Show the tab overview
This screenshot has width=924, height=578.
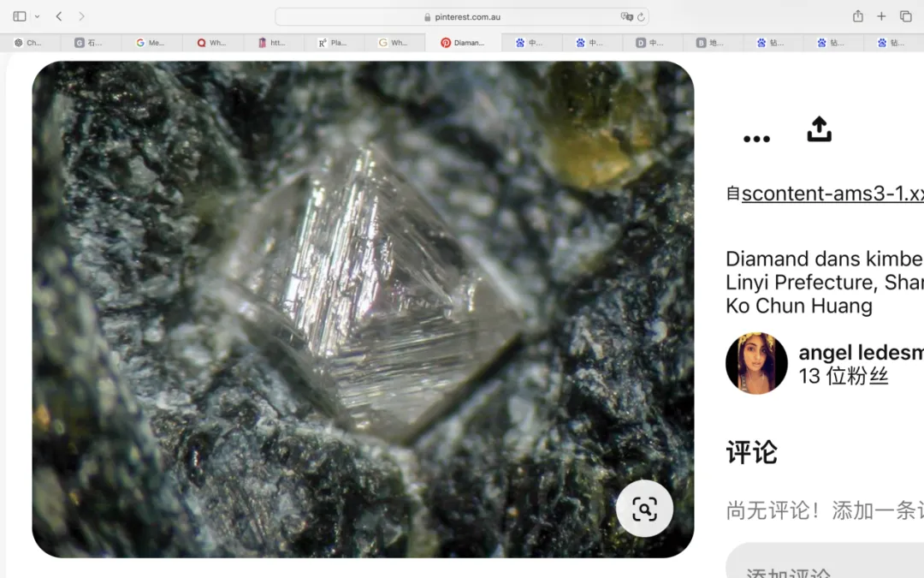pos(906,16)
